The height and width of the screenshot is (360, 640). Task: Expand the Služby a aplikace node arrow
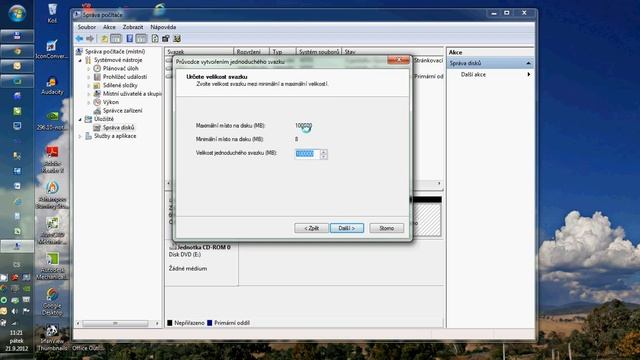point(80,136)
